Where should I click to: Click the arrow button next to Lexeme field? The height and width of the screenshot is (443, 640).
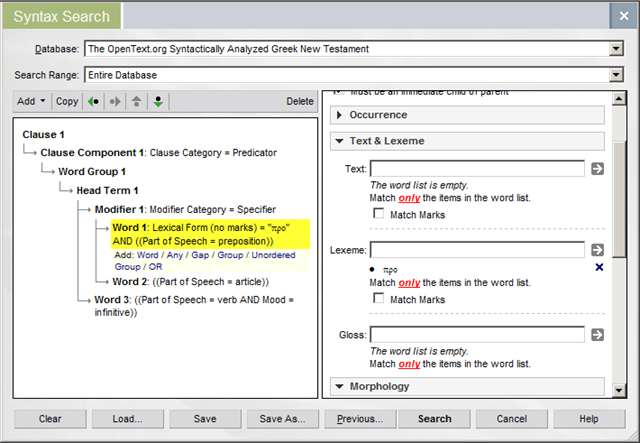[x=597, y=250]
